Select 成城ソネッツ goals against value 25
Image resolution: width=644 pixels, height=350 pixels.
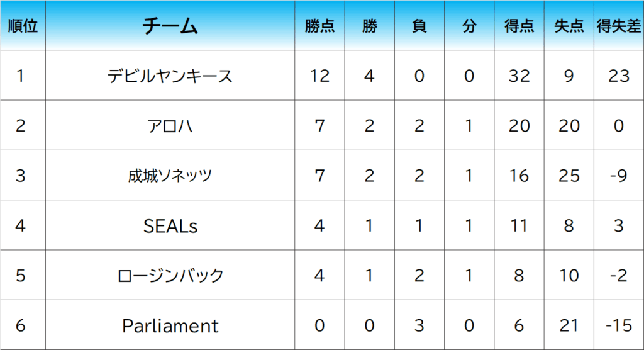click(x=569, y=176)
